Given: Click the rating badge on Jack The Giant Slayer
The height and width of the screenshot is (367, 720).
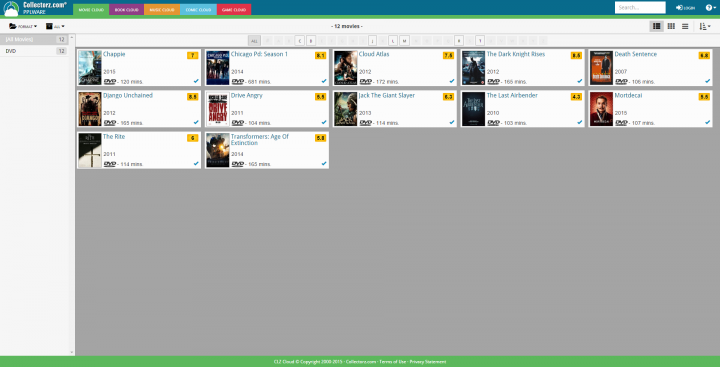Looking at the screenshot, I should 448,97.
